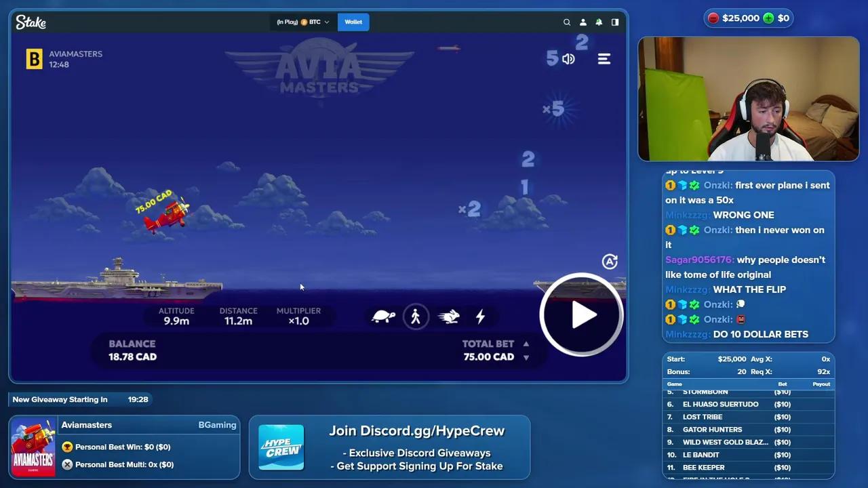Open the Wallet button
Viewport: 868px width, 488px height.
point(353,22)
